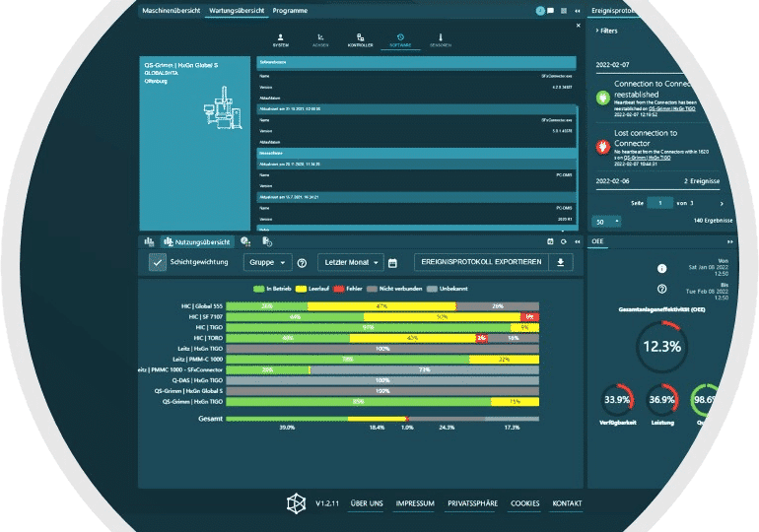
Task: Click the info icon in the OEE panel
Action: (661, 268)
